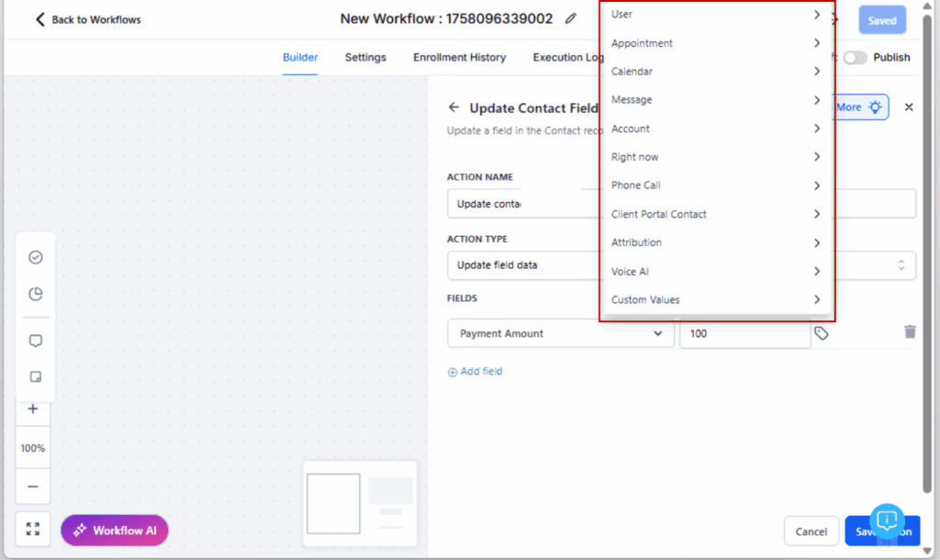Close the Update Contact Field panel
Viewport: 940px width, 560px height.
(x=909, y=107)
